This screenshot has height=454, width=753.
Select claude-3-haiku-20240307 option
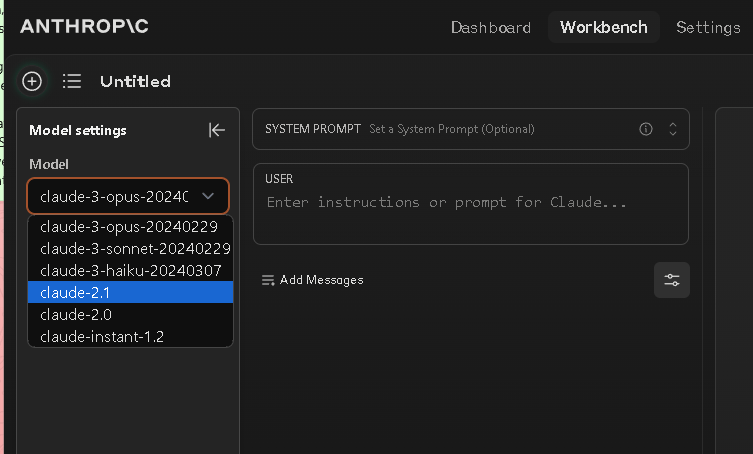click(130, 270)
